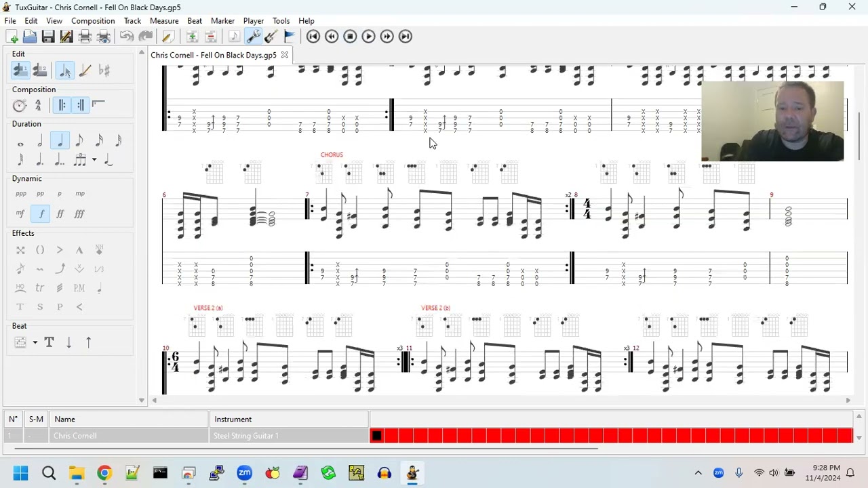The width and height of the screenshot is (868, 488).
Task: Select voice 2 in the Edit panel
Action: click(x=39, y=70)
